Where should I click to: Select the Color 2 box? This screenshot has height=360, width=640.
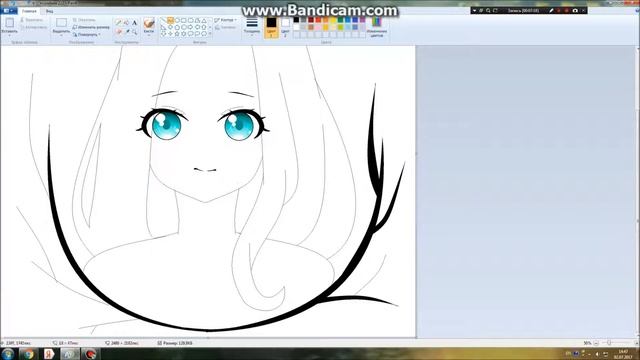pyautogui.click(x=285, y=27)
